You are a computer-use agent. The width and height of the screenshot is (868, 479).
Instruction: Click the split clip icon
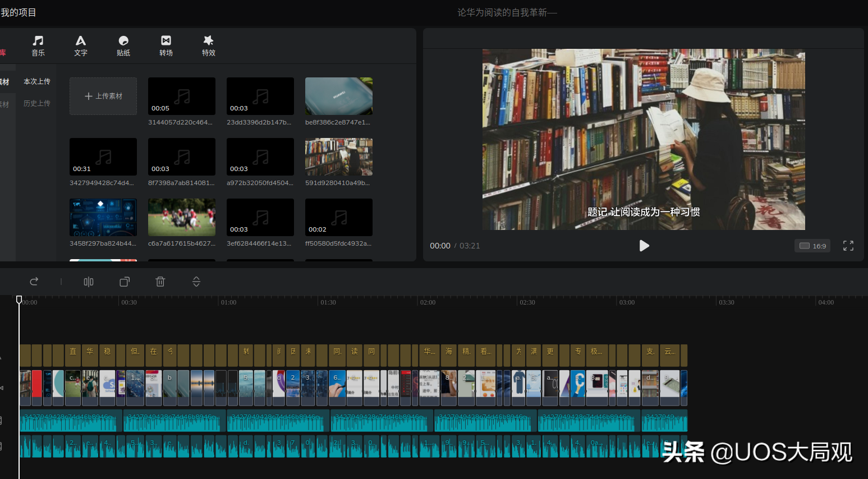point(89,282)
